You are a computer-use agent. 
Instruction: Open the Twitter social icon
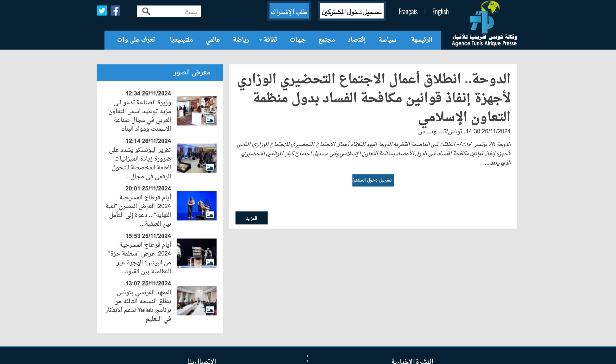tap(102, 11)
